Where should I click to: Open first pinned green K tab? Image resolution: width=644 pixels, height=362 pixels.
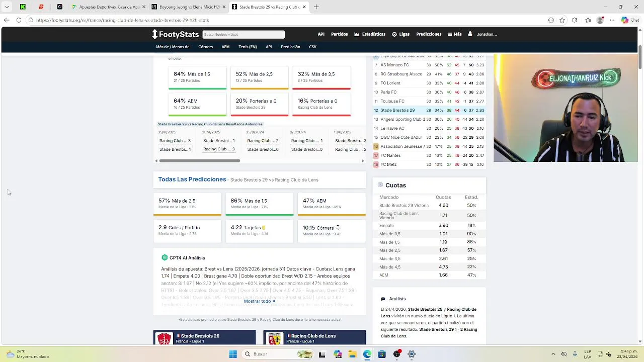pos(23,7)
